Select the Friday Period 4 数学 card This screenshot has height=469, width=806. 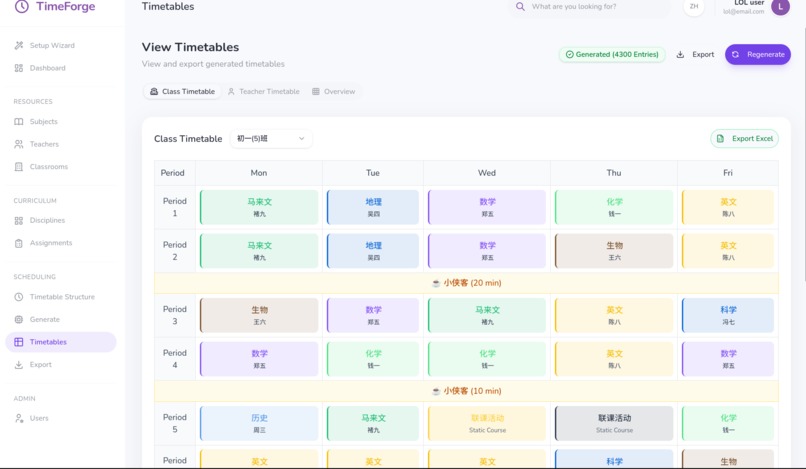[x=728, y=359]
